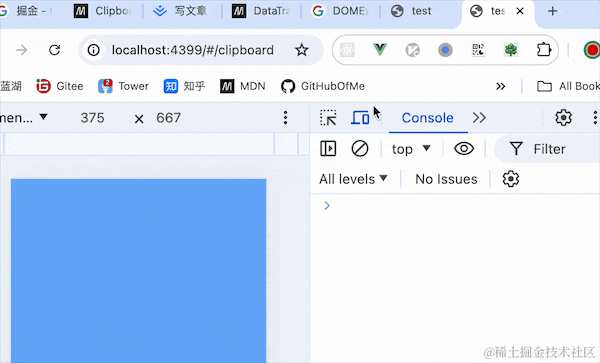Toggle the device toolbar icon
The width and height of the screenshot is (600, 363).
coord(360,118)
